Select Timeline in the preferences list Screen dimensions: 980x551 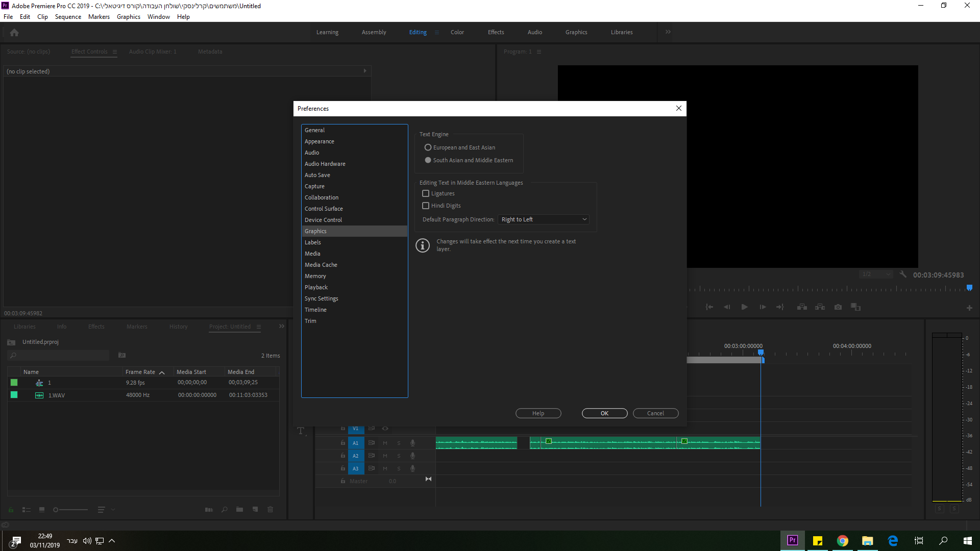pos(315,310)
